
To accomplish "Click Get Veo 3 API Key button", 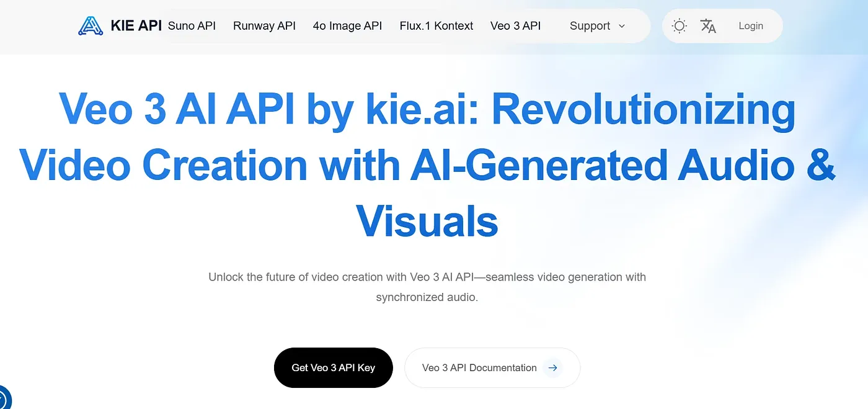I will click(334, 368).
